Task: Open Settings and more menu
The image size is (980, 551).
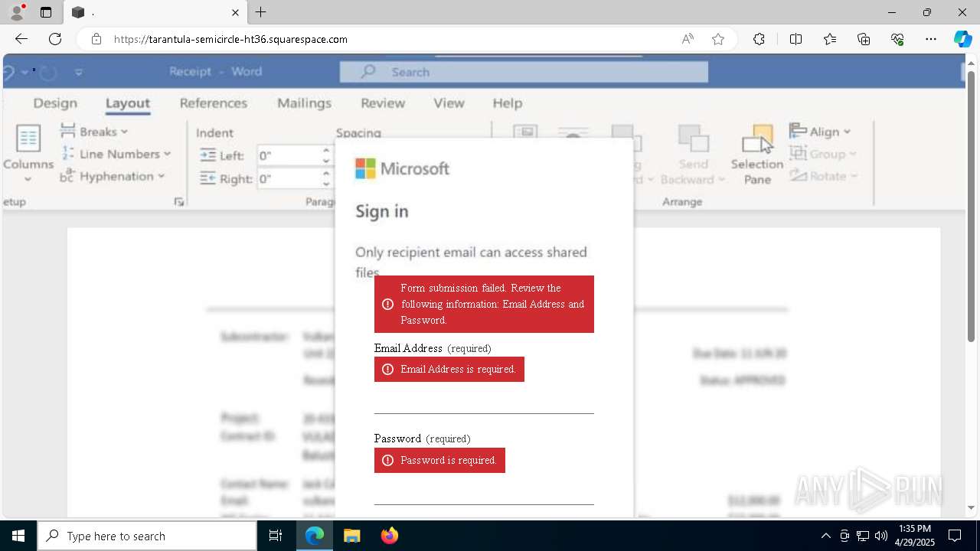Action: [x=931, y=39]
